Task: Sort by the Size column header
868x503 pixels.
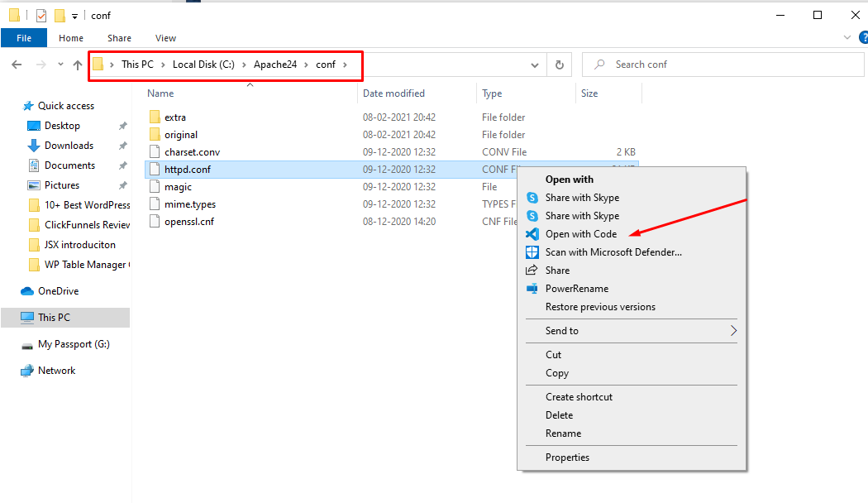Action: coord(589,93)
